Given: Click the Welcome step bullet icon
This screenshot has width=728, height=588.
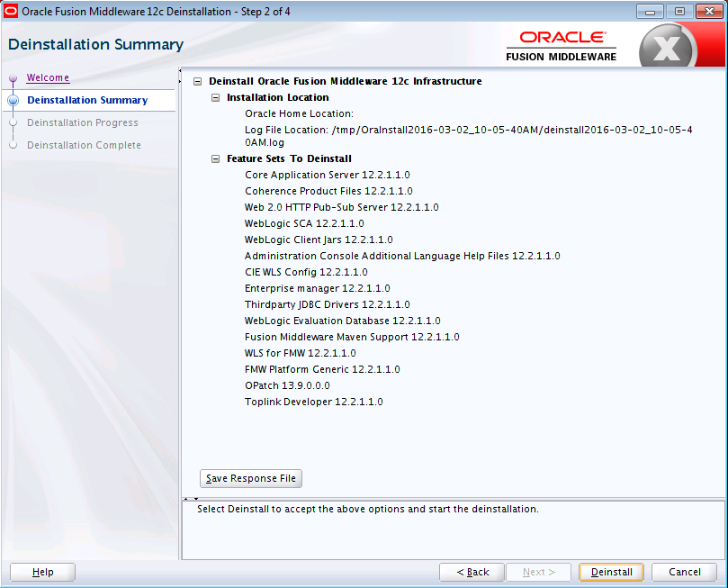Looking at the screenshot, I should 13,78.
